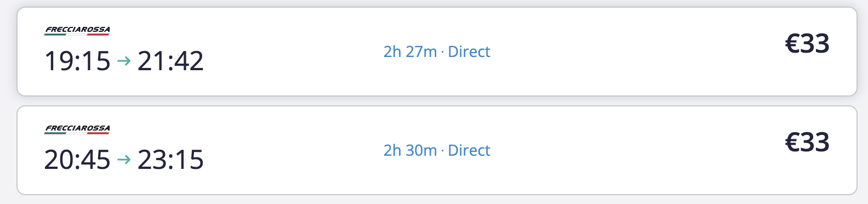
Task: Choose the 20:45 to 23:15 train card
Action: click(437, 150)
